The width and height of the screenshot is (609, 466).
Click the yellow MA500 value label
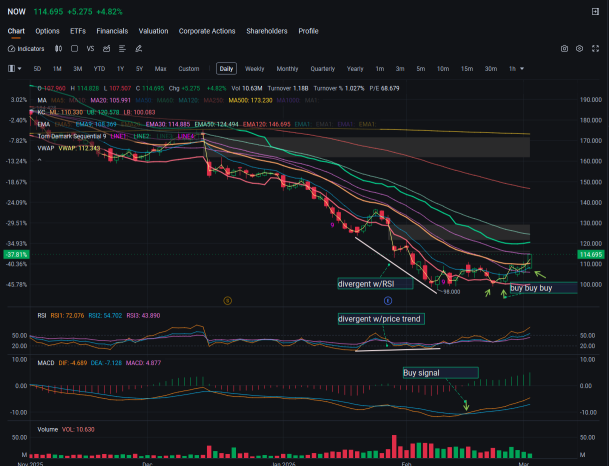251,100
